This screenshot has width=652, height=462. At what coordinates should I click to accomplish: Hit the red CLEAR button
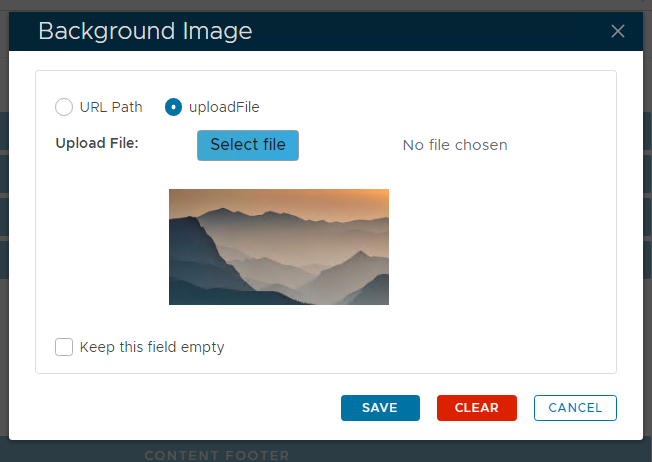click(x=476, y=408)
